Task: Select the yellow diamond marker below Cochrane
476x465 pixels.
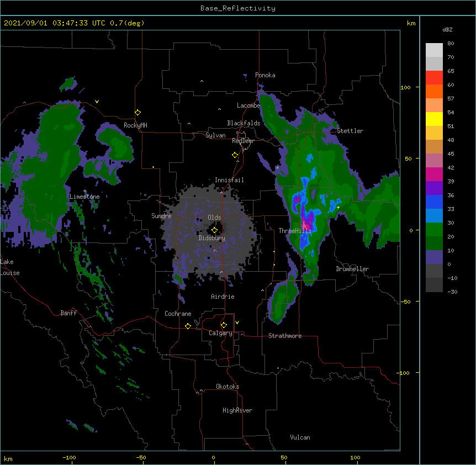Action: (x=188, y=326)
